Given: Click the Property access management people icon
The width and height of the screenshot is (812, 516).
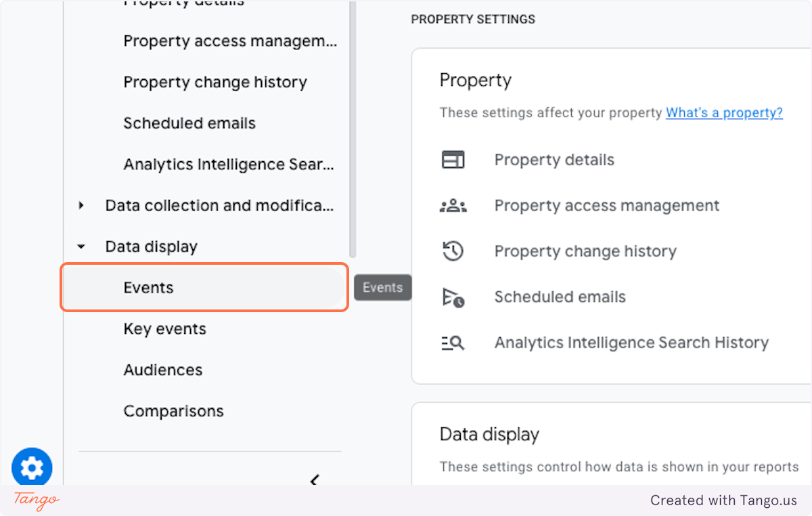Looking at the screenshot, I should point(453,206).
